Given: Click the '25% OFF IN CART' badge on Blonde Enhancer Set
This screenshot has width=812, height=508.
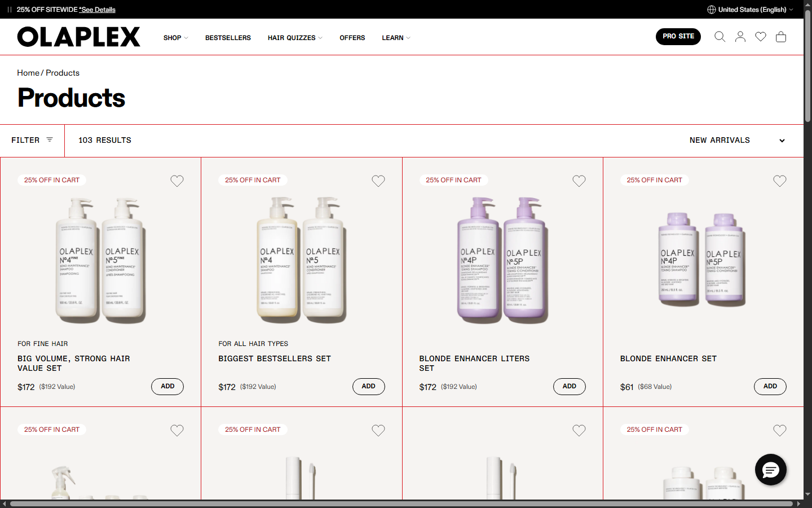Looking at the screenshot, I should click(654, 180).
